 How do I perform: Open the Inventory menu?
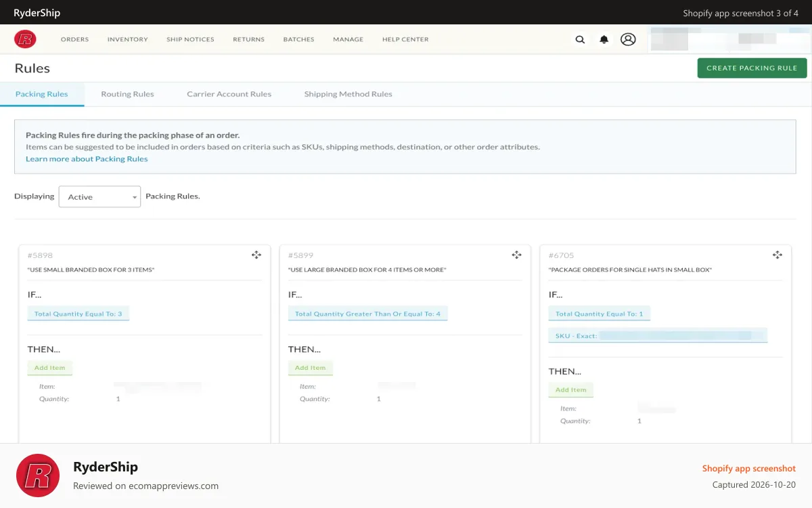coord(127,39)
